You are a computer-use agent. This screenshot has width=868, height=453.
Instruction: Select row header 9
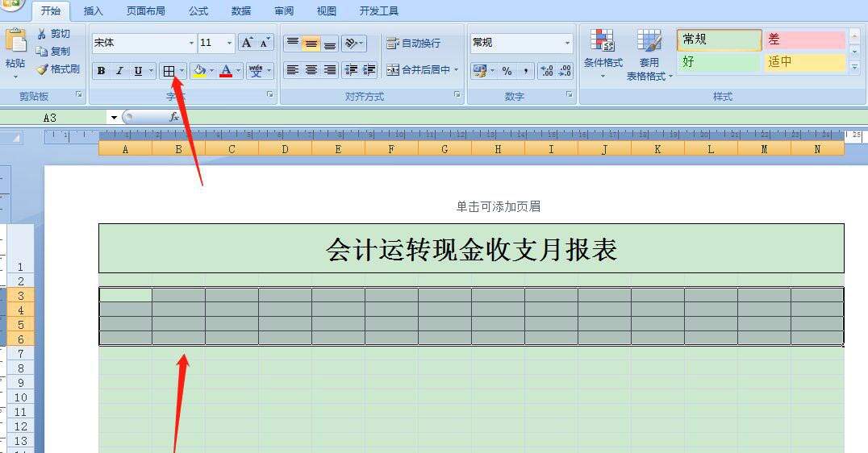click(20, 382)
